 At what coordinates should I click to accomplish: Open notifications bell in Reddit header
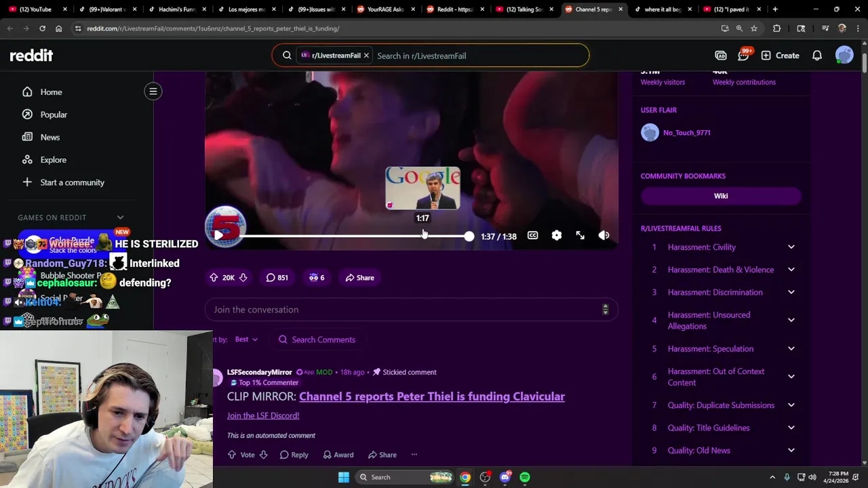click(817, 56)
